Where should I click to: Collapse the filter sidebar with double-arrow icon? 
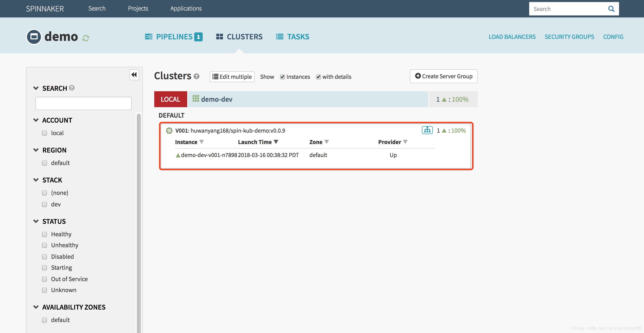[x=134, y=75]
